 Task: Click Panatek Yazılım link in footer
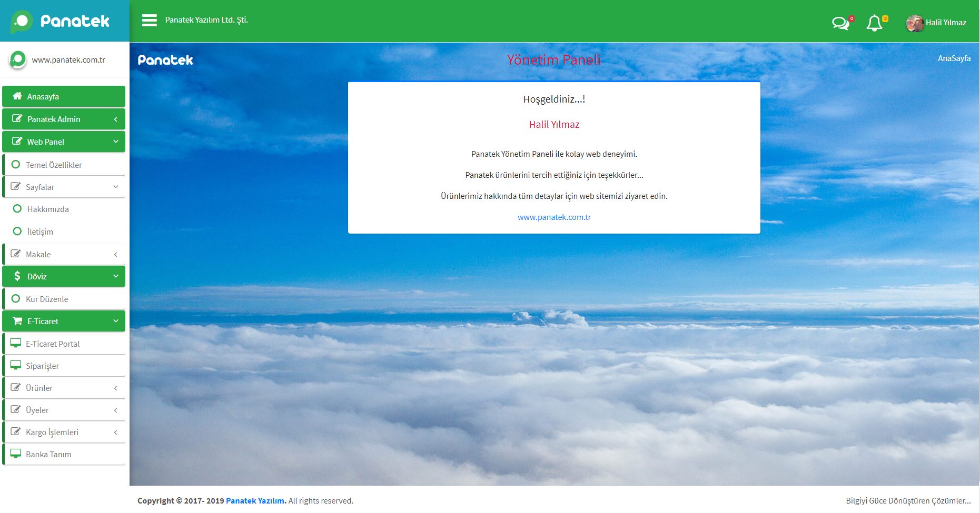point(255,501)
